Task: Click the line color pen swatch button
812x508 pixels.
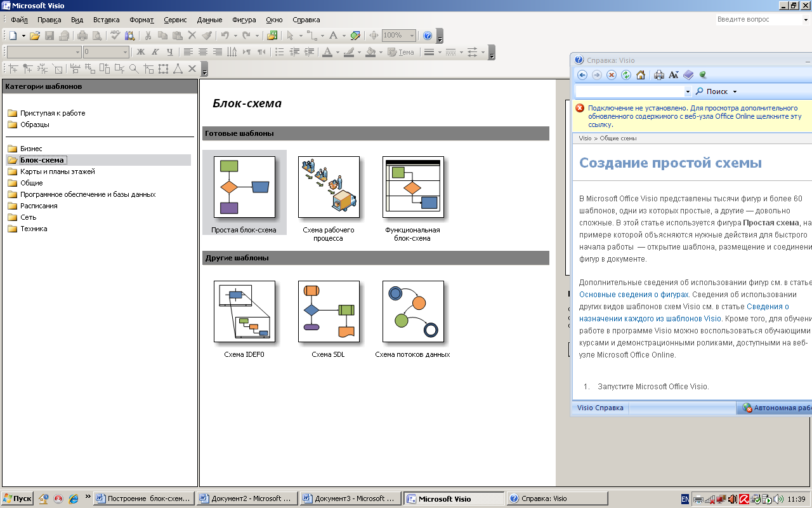Action: click(348, 52)
